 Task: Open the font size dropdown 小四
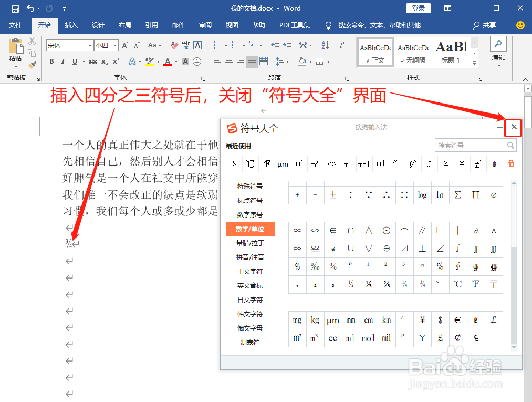pos(115,45)
